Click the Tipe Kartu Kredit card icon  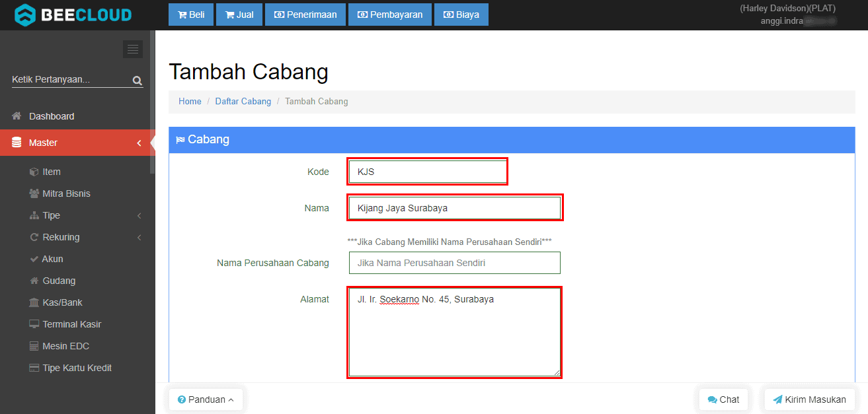(34, 368)
